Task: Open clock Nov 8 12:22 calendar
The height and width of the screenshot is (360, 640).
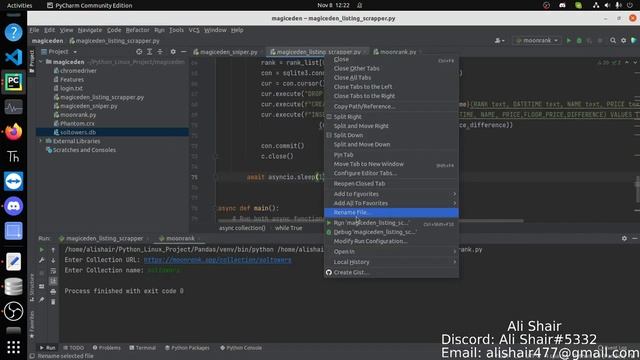Action: (x=333, y=5)
